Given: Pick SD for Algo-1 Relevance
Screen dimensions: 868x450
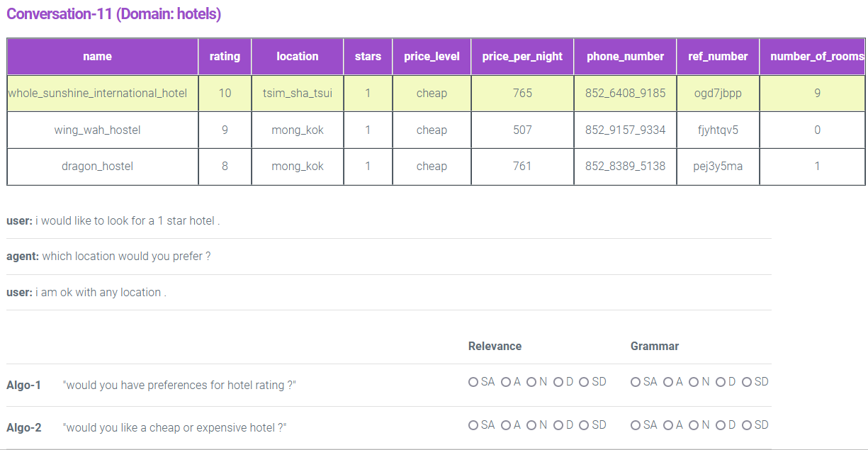Looking at the screenshot, I should click(584, 382).
